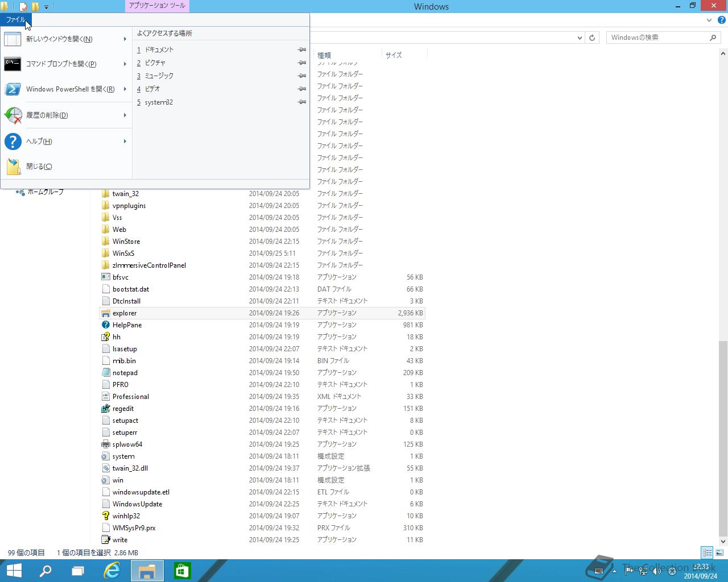The height and width of the screenshot is (582, 728).
Task: Select file windowsupdate.etl
Action: (x=262, y=492)
